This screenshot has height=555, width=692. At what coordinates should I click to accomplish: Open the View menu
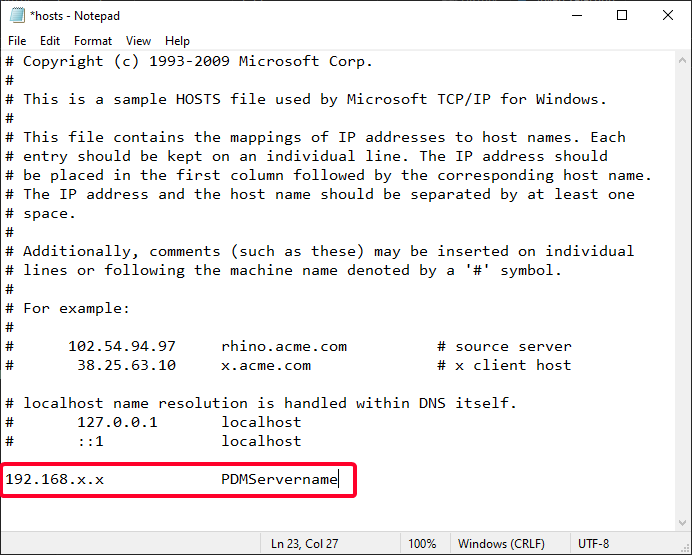pyautogui.click(x=138, y=41)
